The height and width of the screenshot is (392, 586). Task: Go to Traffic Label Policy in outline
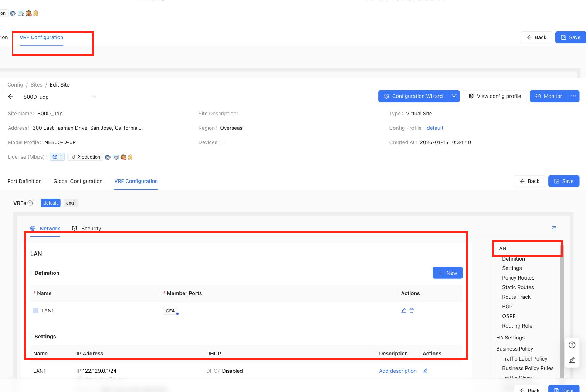525,359
